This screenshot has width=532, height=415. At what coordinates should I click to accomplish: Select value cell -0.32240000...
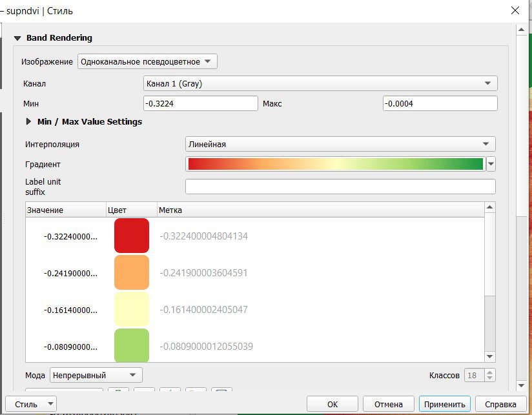click(70, 237)
